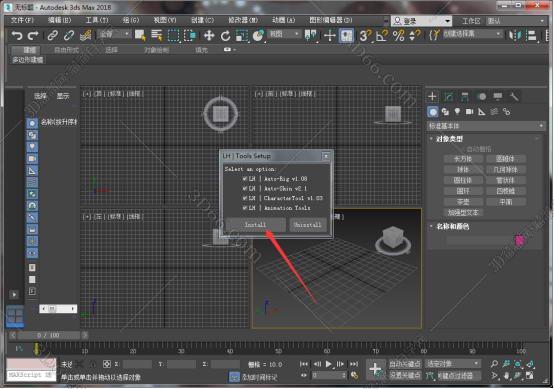
Task: Toggle the Angle Snap button
Action: point(382,35)
